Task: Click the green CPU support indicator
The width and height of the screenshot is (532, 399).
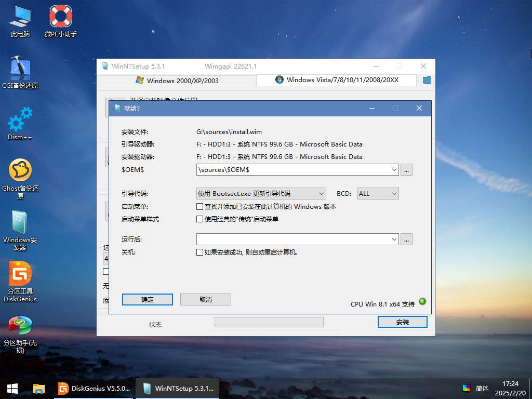Action: (x=422, y=301)
